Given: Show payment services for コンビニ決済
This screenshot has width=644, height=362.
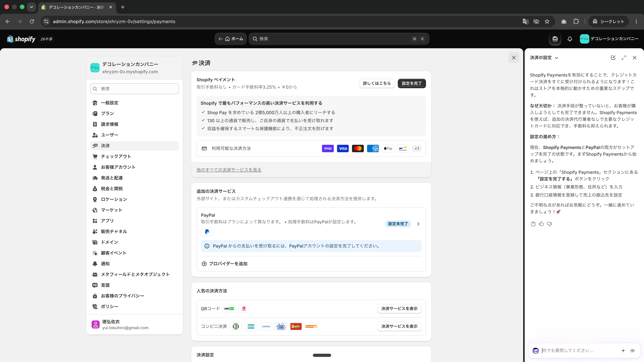Looking at the screenshot, I should [399, 326].
